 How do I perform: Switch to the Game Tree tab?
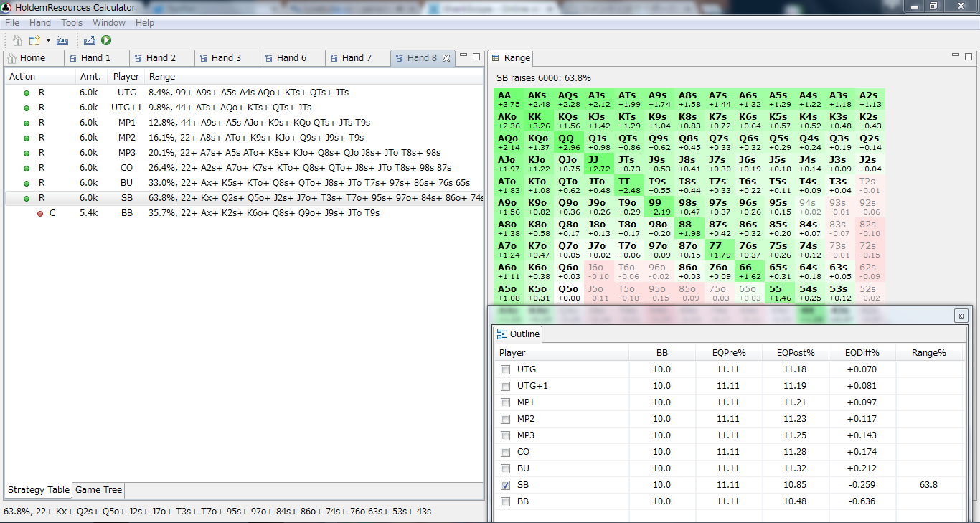click(99, 490)
